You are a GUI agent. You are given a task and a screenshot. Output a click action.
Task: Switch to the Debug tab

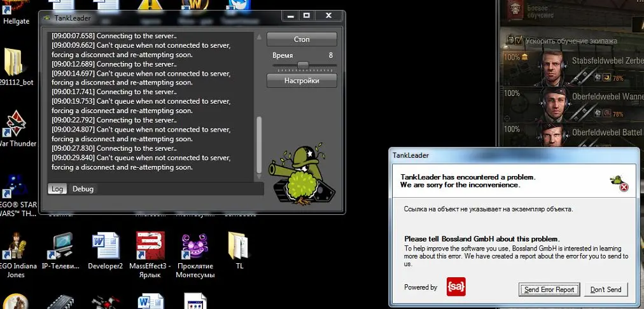coord(83,189)
